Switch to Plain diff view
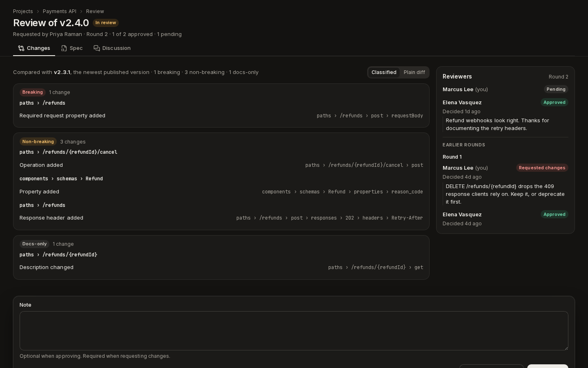The width and height of the screenshot is (588, 368). click(x=414, y=72)
